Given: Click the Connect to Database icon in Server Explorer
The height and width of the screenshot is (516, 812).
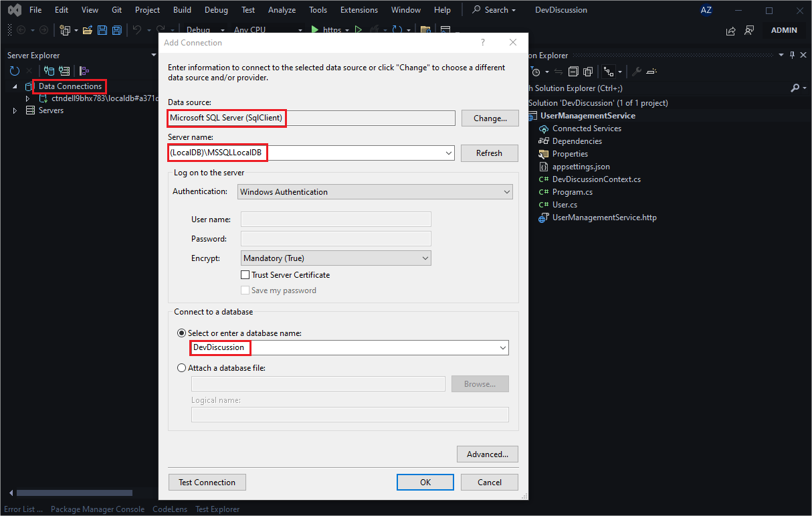Looking at the screenshot, I should point(49,71).
